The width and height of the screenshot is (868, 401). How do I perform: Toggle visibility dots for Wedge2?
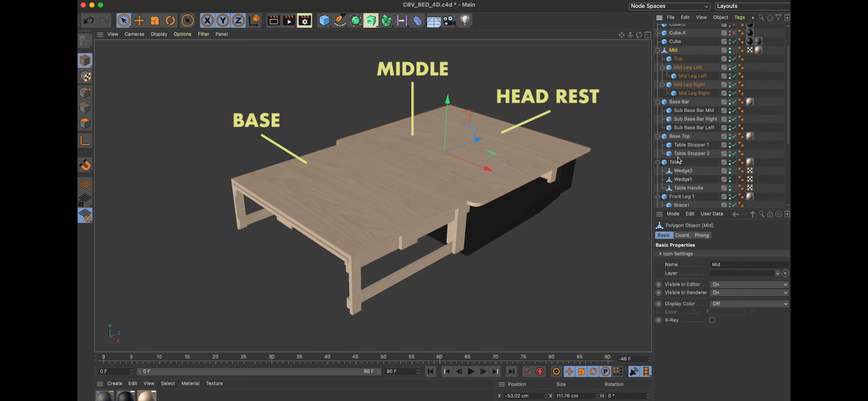coord(730,170)
